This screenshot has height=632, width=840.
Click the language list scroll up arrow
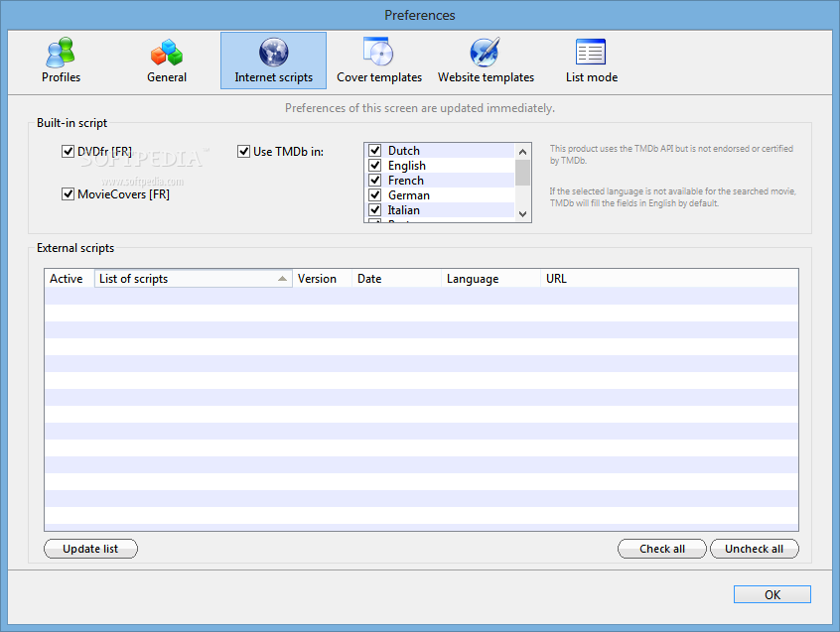click(x=523, y=152)
